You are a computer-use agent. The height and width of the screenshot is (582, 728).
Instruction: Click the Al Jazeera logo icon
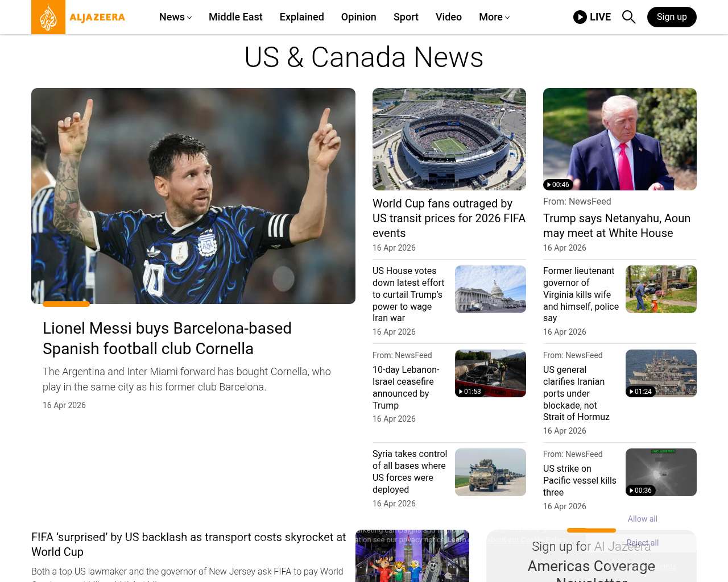(48, 17)
